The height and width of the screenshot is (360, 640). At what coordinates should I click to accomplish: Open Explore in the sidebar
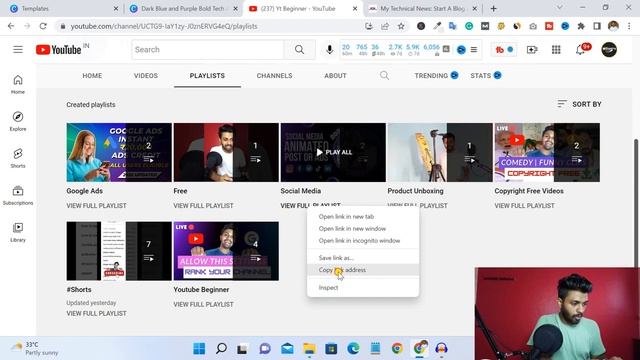coord(18,121)
